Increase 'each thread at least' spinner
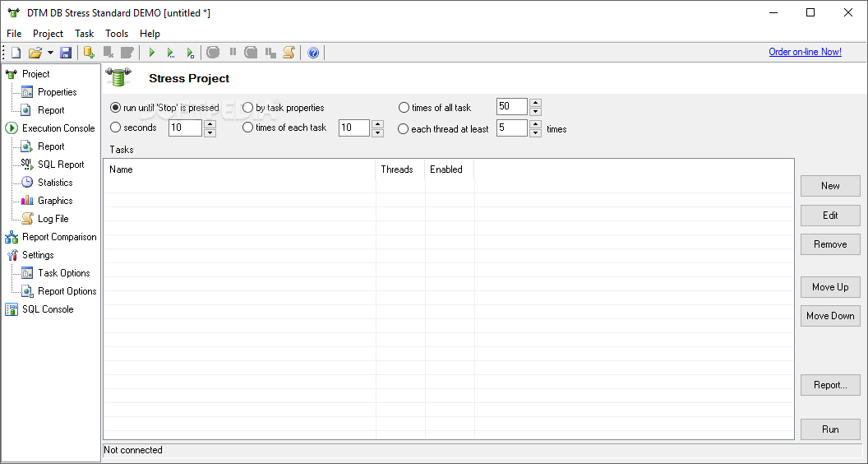The height and width of the screenshot is (464, 868). (x=535, y=124)
